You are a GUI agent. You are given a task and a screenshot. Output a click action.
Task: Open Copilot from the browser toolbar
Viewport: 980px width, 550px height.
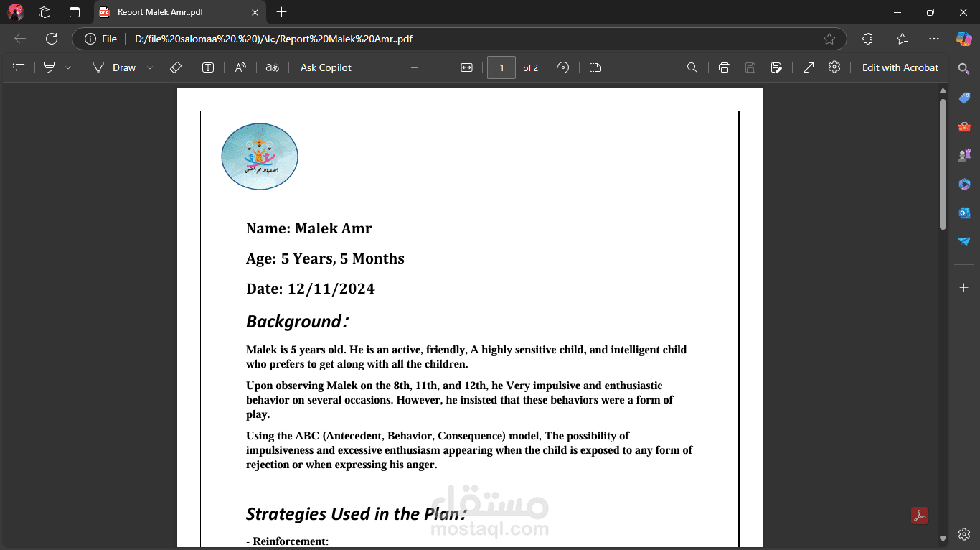(x=964, y=39)
